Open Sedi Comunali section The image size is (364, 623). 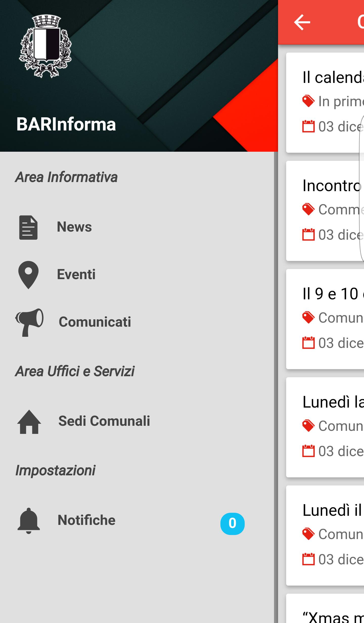(x=137, y=421)
